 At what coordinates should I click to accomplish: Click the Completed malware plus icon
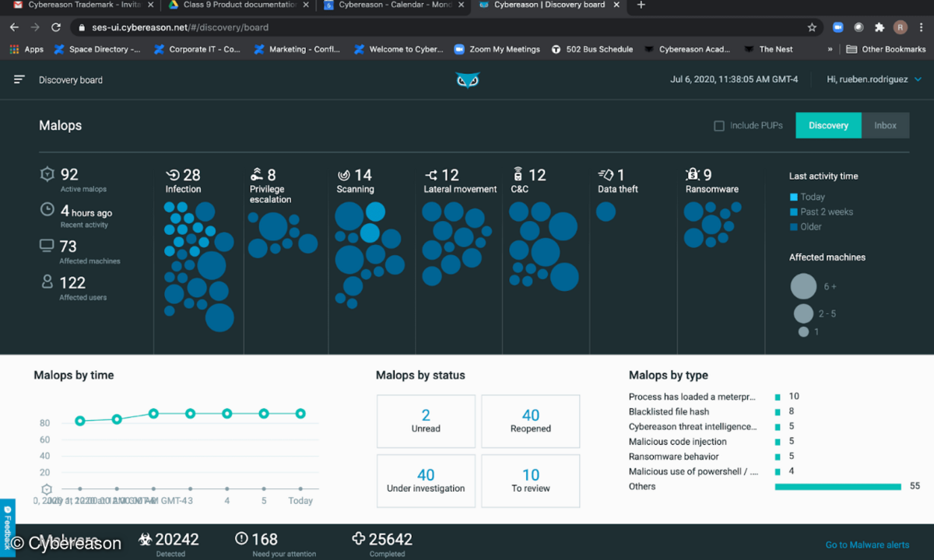(359, 538)
